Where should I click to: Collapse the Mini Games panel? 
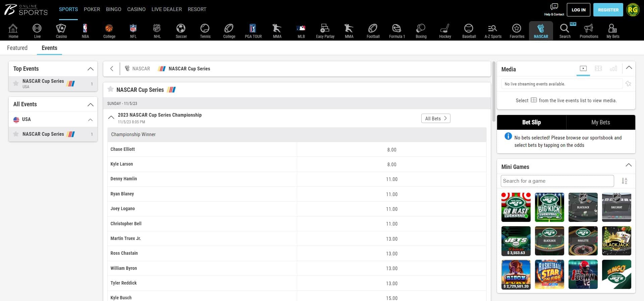[x=629, y=165]
